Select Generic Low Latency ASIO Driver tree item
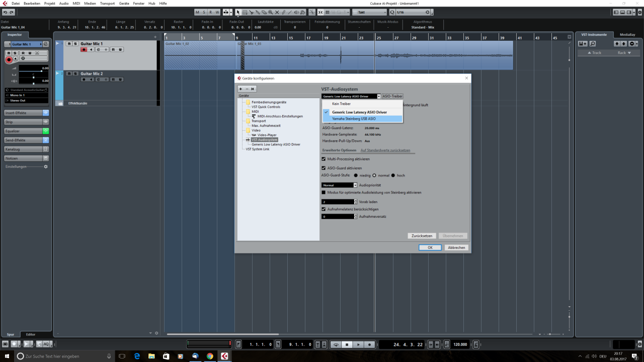This screenshot has height=362, width=644. (x=276, y=144)
